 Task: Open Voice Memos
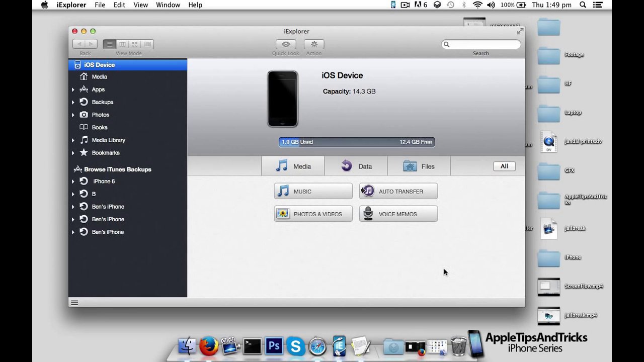pyautogui.click(x=398, y=214)
